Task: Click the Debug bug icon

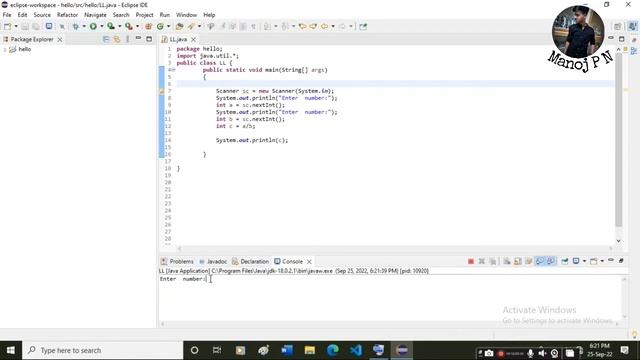Action: pos(76,27)
